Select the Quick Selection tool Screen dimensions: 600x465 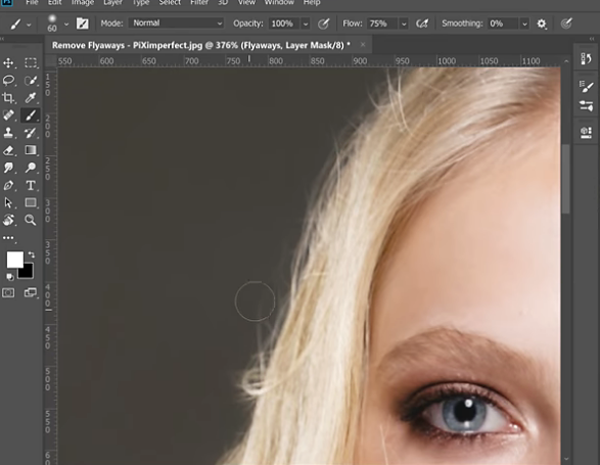pyautogui.click(x=31, y=80)
